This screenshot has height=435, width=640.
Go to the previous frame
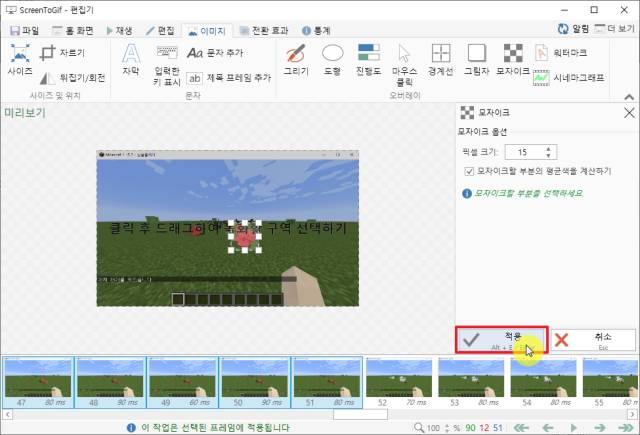[548, 428]
